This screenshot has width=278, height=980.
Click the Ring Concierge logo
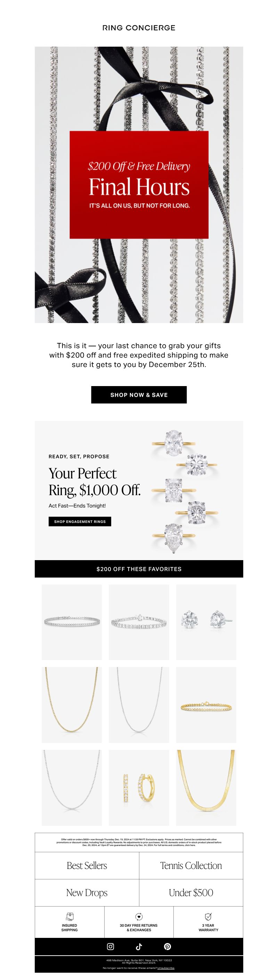click(x=139, y=28)
